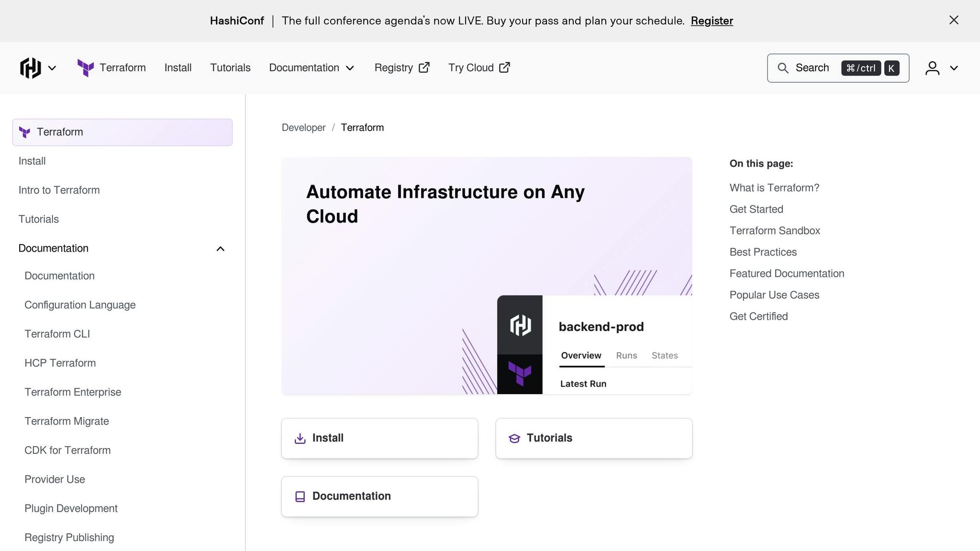The image size is (980, 551).
Task: Jump to the Terraform Sandbox section
Action: 775,231
